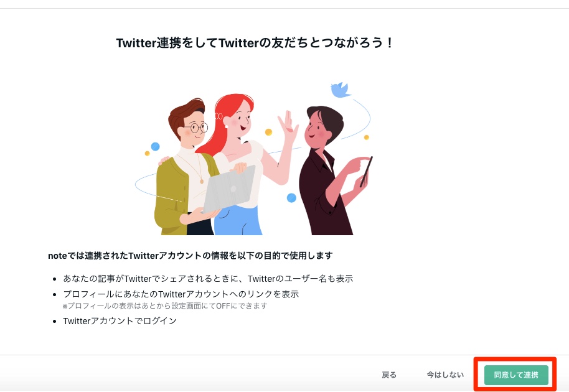The image size is (569, 392).
Task: Click the Twitterアカウントでログイン bullet item
Action: (x=120, y=321)
